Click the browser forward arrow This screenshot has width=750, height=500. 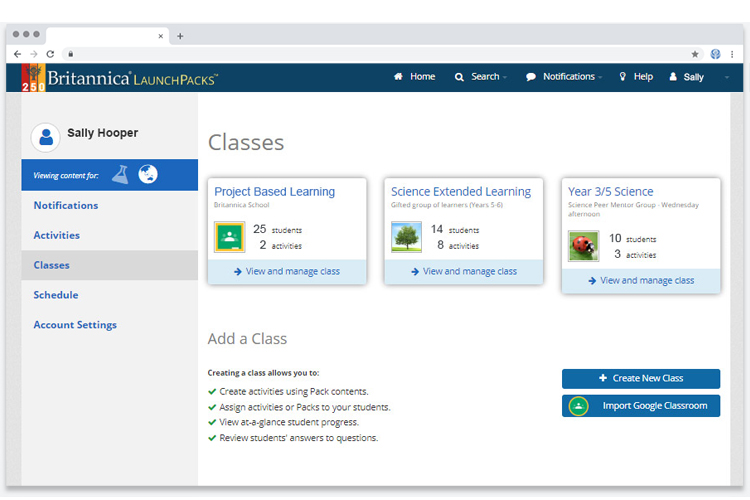click(x=33, y=54)
